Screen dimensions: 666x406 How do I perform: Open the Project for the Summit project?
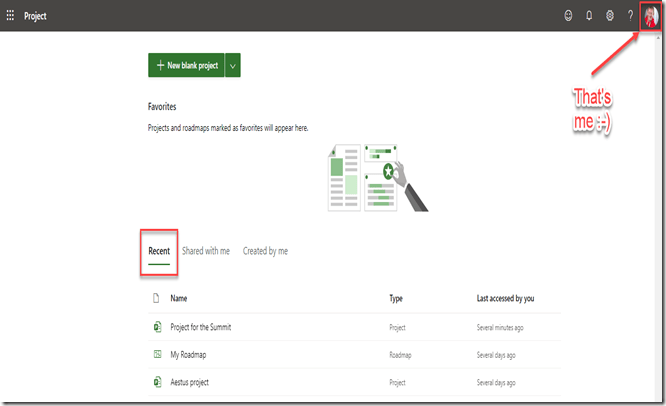[201, 327]
